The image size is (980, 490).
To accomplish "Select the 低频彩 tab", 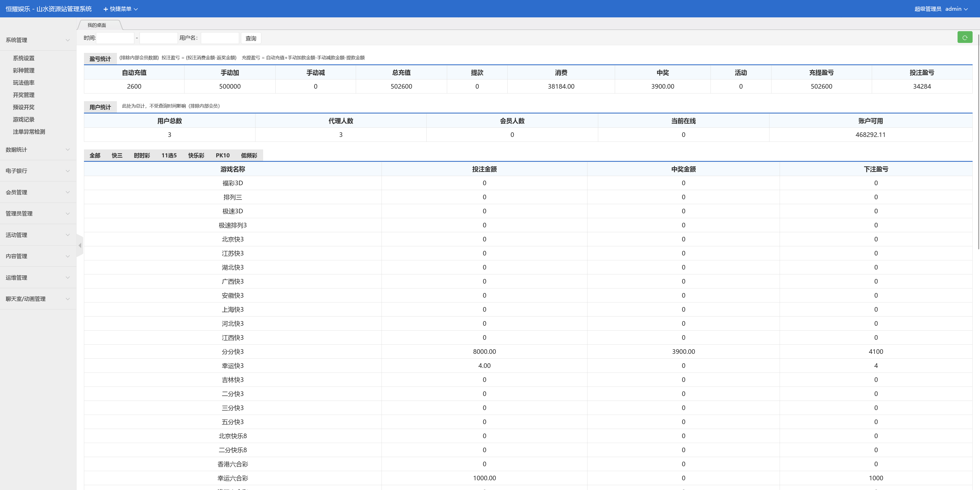I will coord(249,155).
